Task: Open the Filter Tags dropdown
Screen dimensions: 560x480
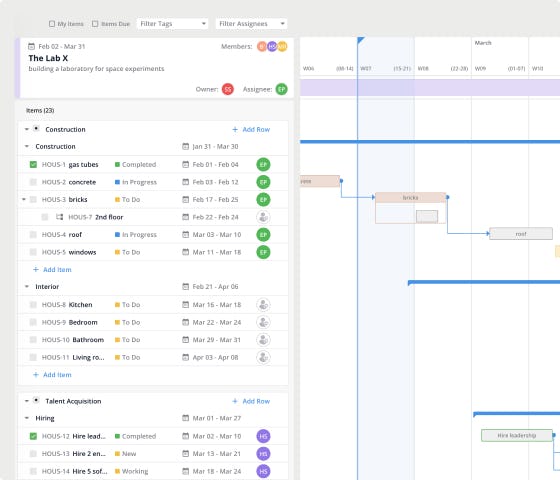Action: point(172,24)
